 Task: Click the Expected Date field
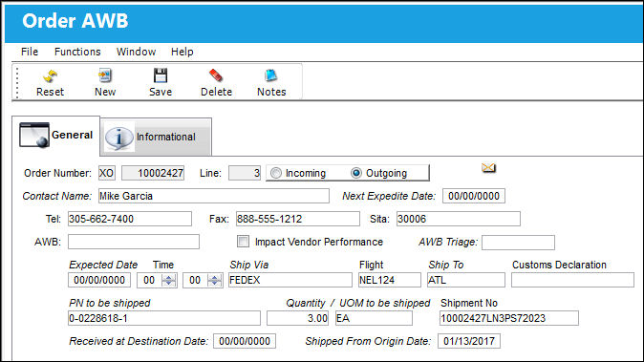tap(99, 280)
